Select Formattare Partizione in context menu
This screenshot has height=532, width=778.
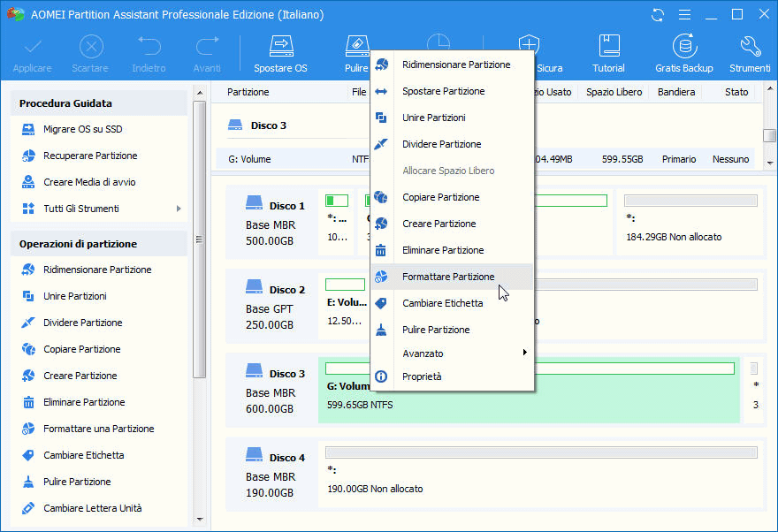click(452, 277)
